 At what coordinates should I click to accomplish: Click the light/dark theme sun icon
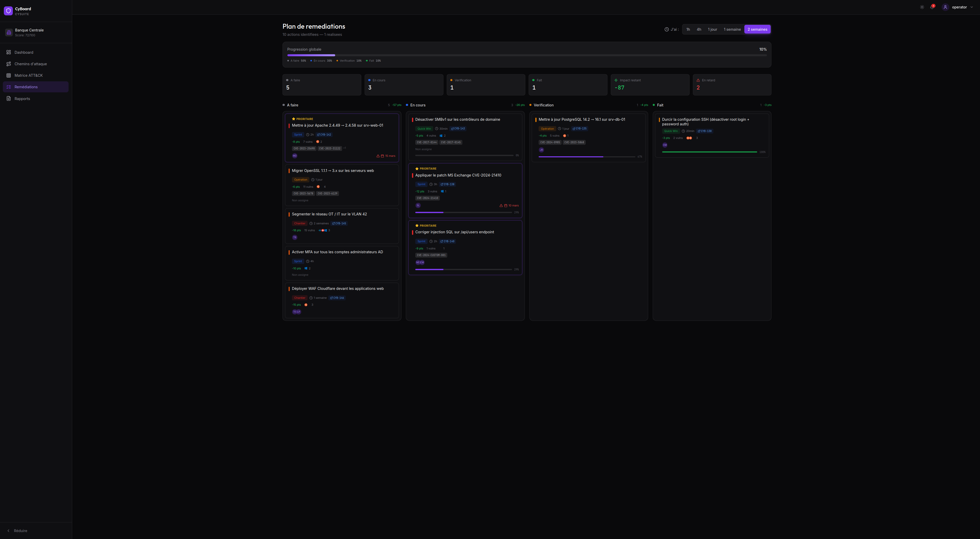[x=922, y=7]
